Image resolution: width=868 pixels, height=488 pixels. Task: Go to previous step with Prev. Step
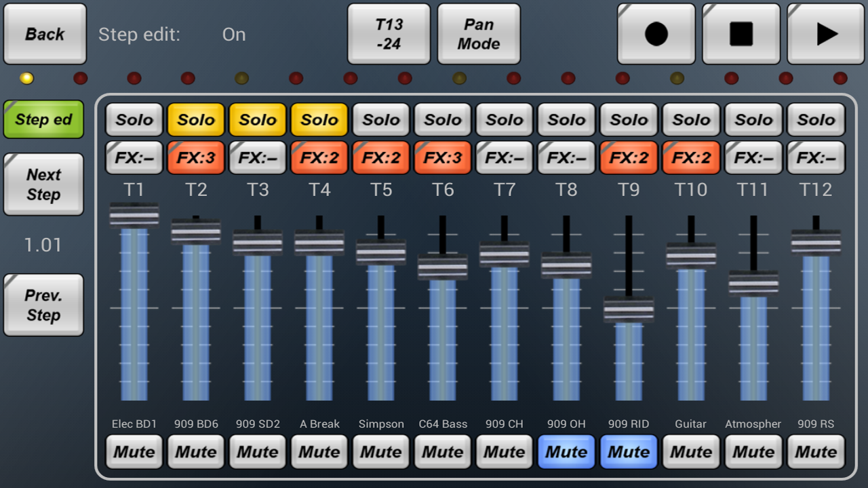pyautogui.click(x=43, y=305)
